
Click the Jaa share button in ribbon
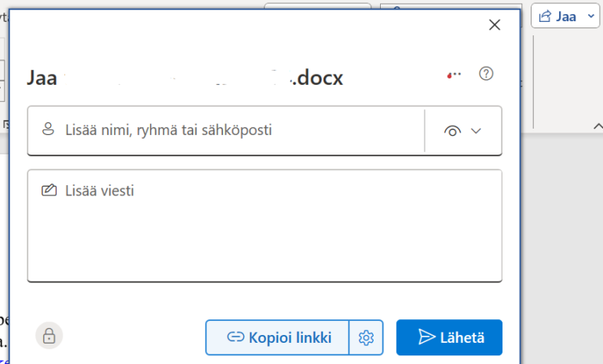pyautogui.click(x=558, y=16)
